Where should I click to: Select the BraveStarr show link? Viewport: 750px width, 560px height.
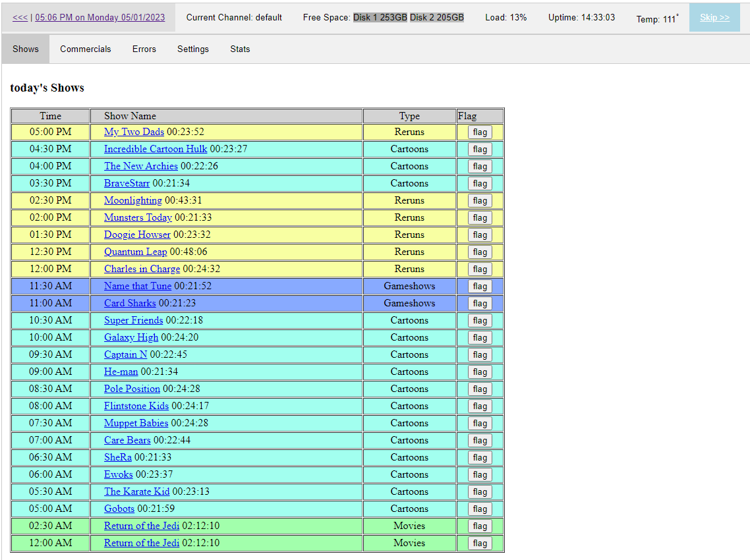127,183
